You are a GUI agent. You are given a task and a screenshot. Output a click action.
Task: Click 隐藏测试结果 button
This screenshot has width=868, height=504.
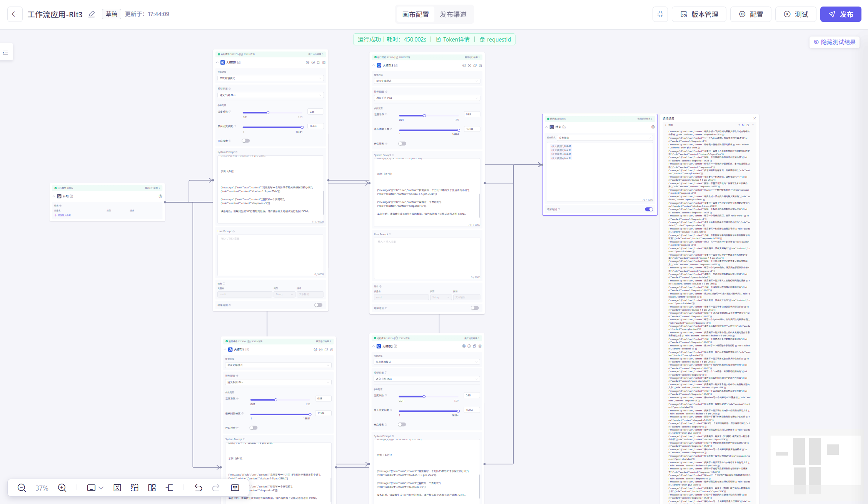click(x=834, y=42)
